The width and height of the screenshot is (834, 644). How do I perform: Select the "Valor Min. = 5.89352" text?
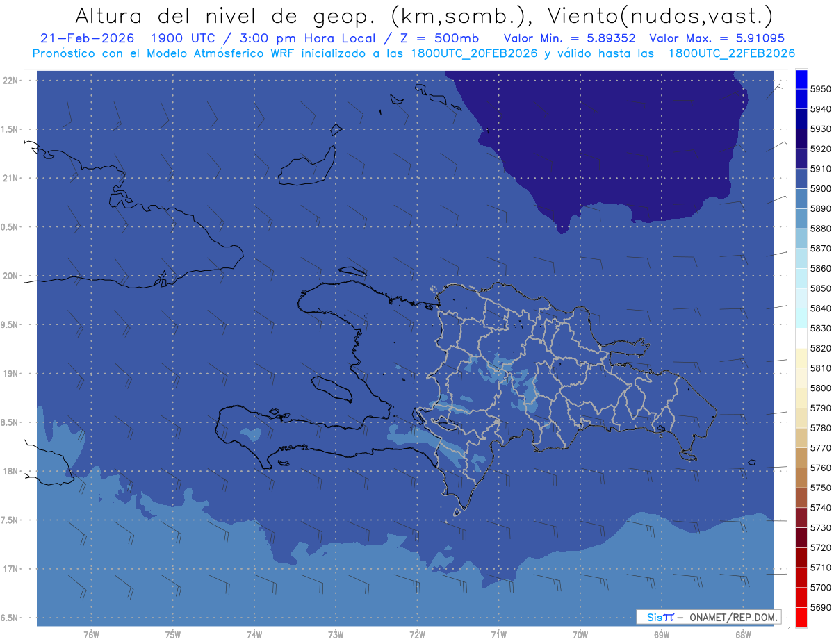tap(569, 38)
